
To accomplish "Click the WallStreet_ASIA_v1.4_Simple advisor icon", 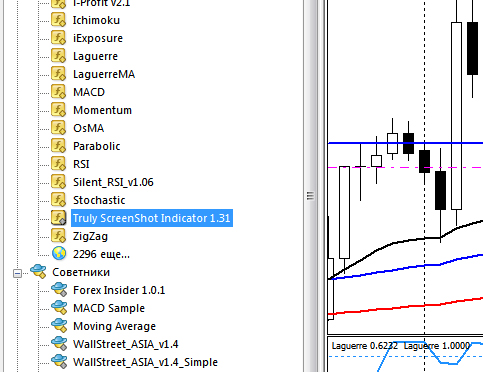I will pos(59,362).
